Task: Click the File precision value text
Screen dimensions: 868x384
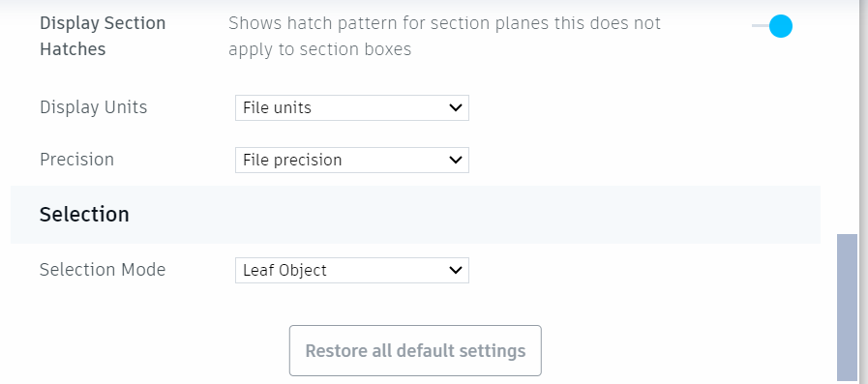Action: [x=292, y=160]
